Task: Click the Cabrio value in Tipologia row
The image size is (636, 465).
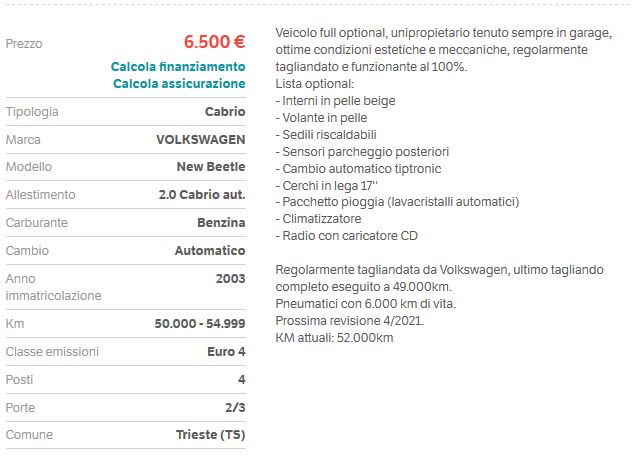Action: pyautogui.click(x=225, y=112)
